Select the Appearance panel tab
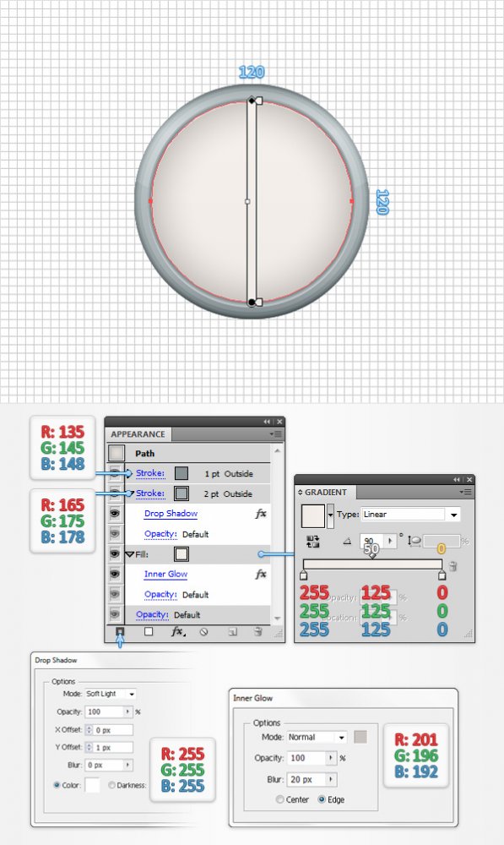The image size is (504, 845). [138, 434]
